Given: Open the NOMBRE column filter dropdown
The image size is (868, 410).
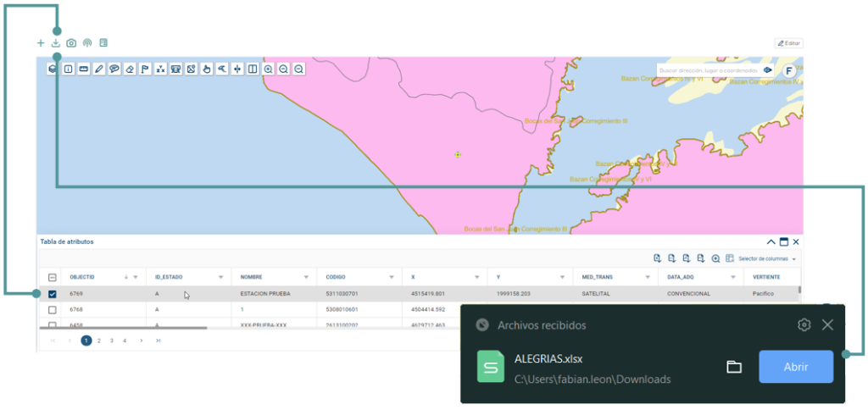Looking at the screenshot, I should [x=306, y=277].
